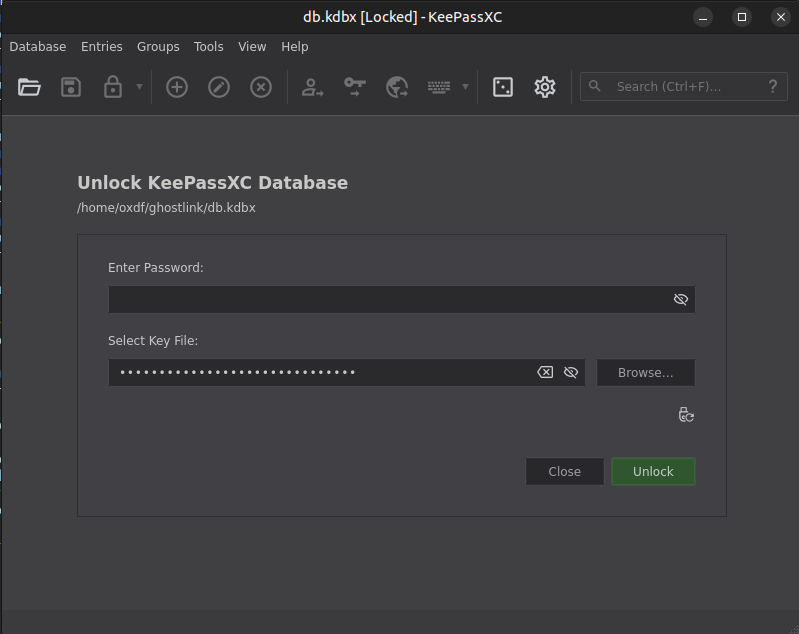
Task: Click the Delete entry X-circle icon
Action: pos(261,87)
